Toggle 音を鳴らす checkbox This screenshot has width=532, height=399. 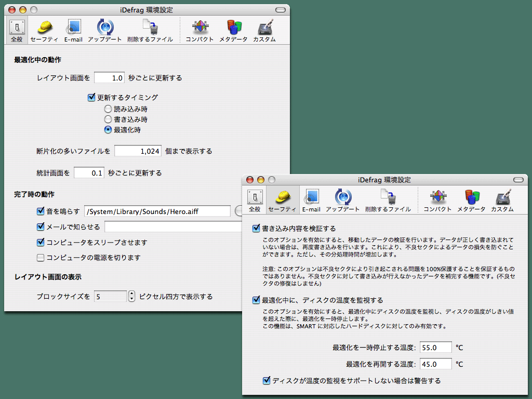pyautogui.click(x=41, y=211)
